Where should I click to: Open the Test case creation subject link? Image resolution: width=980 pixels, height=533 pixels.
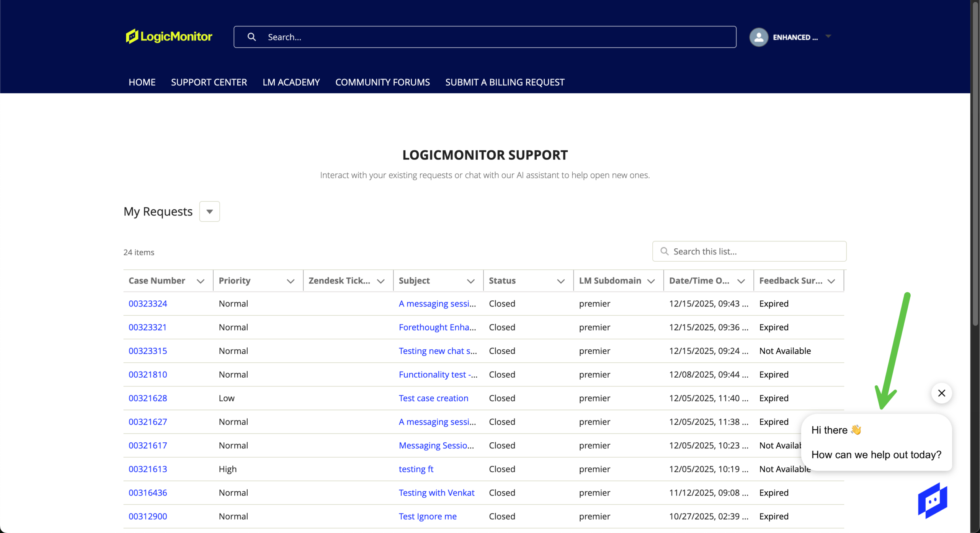click(x=433, y=398)
